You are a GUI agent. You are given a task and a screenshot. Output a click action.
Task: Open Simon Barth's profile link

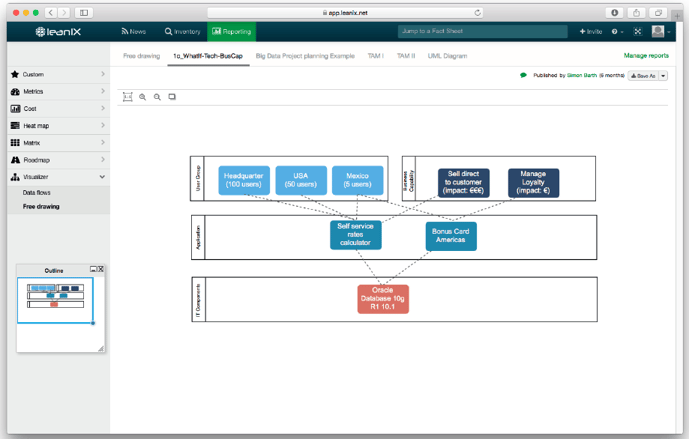coord(582,75)
